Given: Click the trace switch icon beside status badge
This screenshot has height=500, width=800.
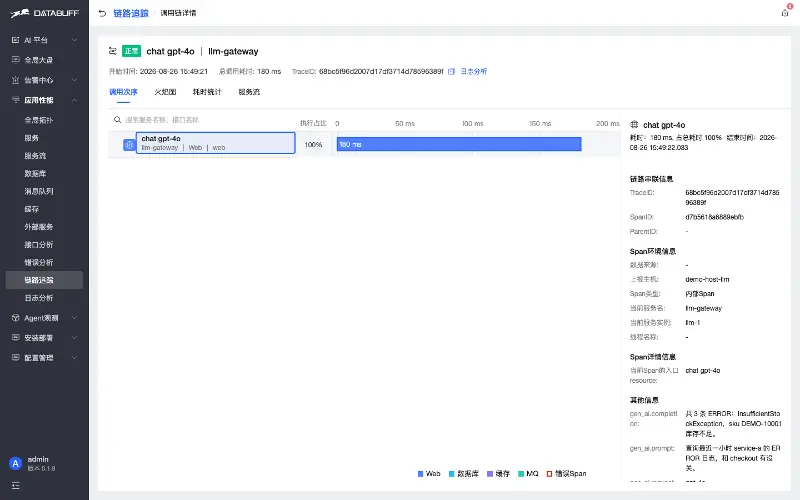Looking at the screenshot, I should (113, 51).
